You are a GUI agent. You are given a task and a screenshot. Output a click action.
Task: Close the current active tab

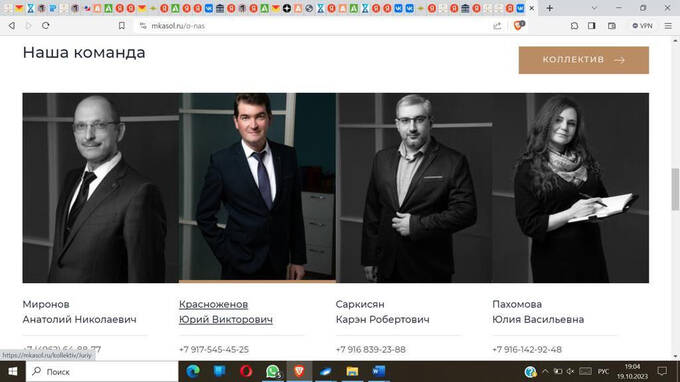(x=531, y=8)
